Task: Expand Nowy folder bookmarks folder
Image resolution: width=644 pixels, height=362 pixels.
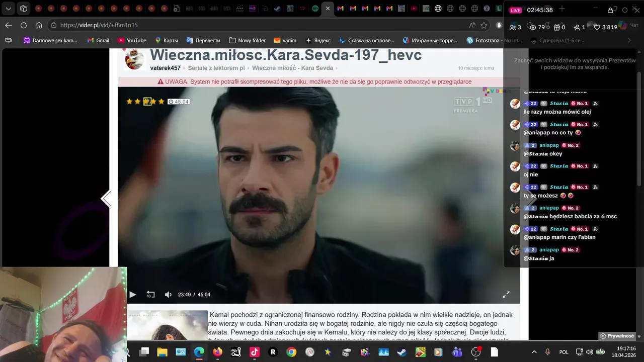Action: 247,40
